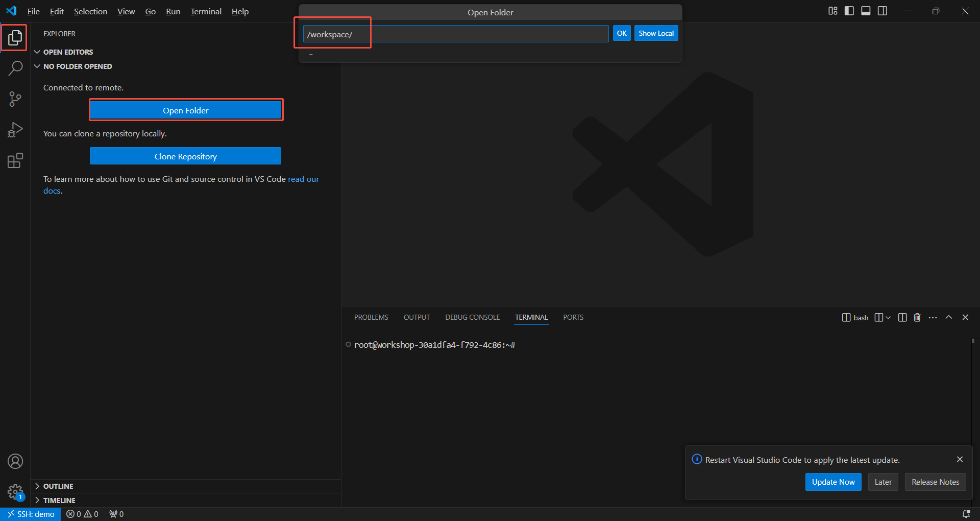Click the Clone Repository button
980x521 pixels.
(185, 156)
